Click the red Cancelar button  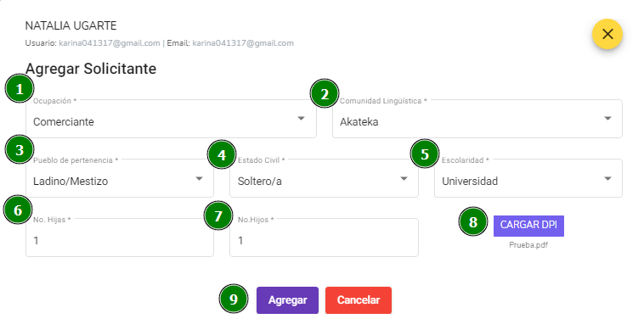[x=359, y=300]
